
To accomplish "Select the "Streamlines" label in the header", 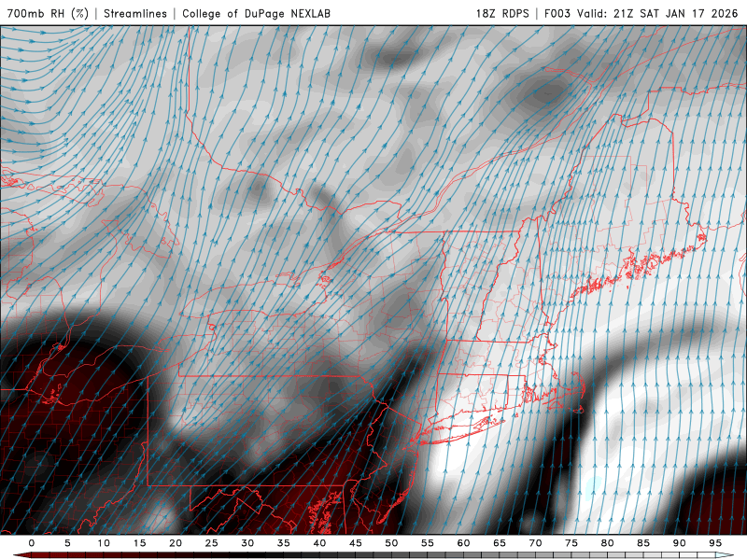I will 135,13.
